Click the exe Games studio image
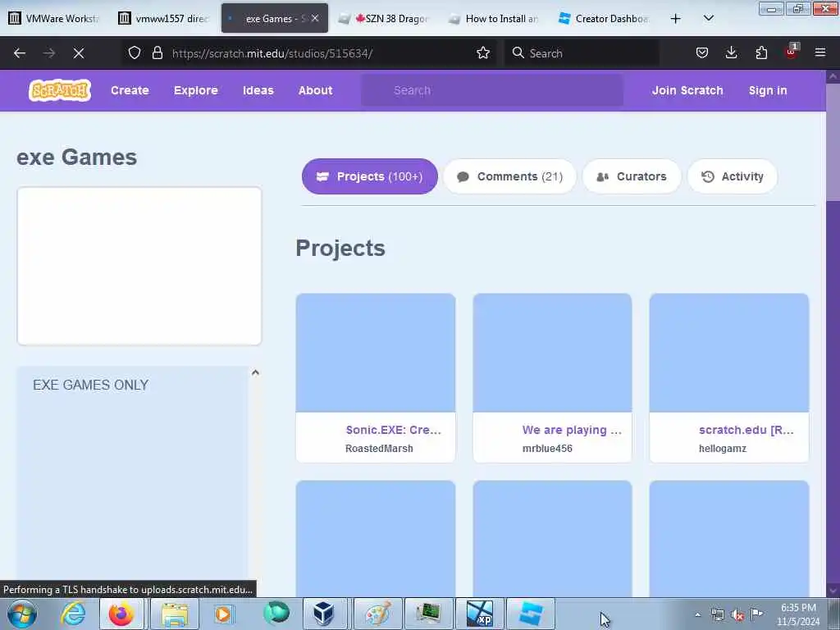Image resolution: width=840 pixels, height=630 pixels. click(x=139, y=267)
